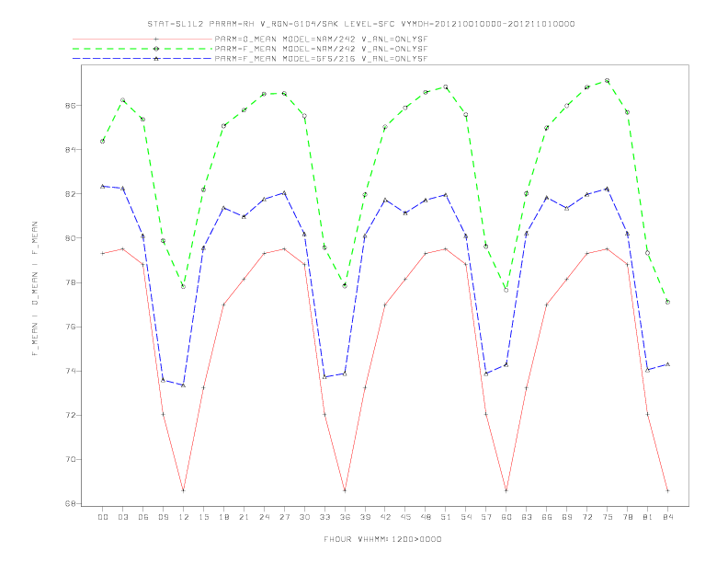728x563 pixels.
Task: Click x-axis forecast hour label 36
Action: [x=345, y=517]
